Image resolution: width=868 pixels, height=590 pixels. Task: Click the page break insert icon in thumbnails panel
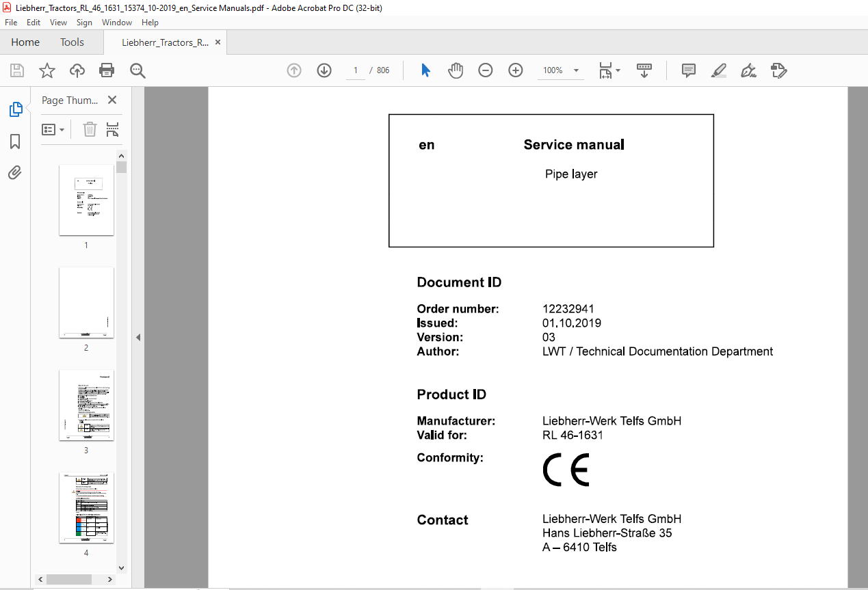[x=113, y=129]
